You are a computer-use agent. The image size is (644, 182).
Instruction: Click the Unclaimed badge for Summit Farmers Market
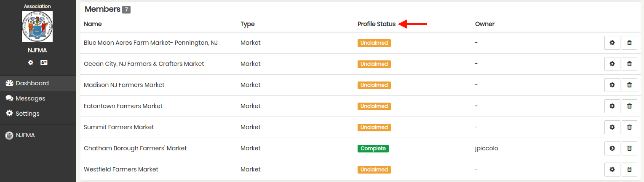(x=374, y=128)
